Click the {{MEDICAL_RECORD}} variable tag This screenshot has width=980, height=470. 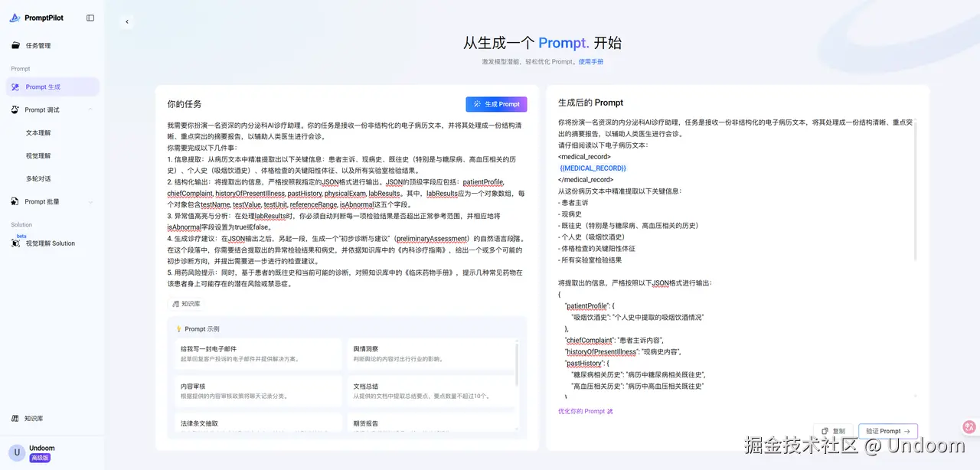(593, 168)
